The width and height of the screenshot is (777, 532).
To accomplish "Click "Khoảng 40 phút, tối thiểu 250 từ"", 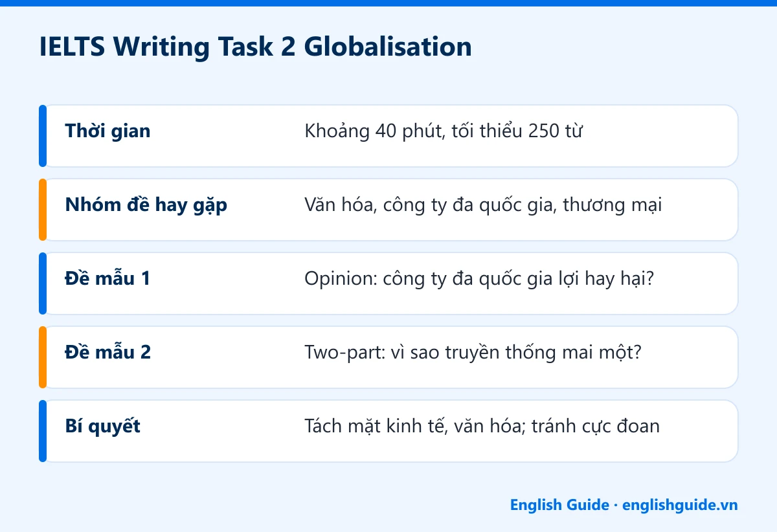I will point(444,131).
